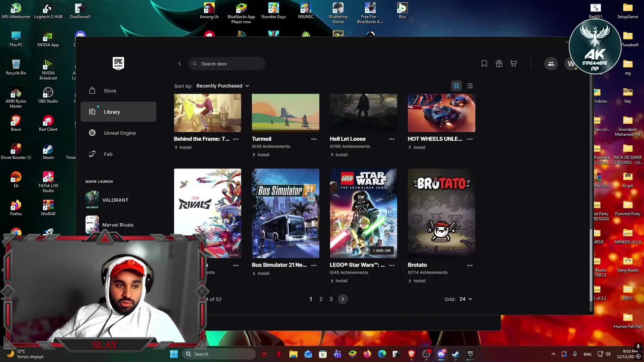
Task: Open MSI Afterburner desktop shortcut
Action: coord(16,11)
